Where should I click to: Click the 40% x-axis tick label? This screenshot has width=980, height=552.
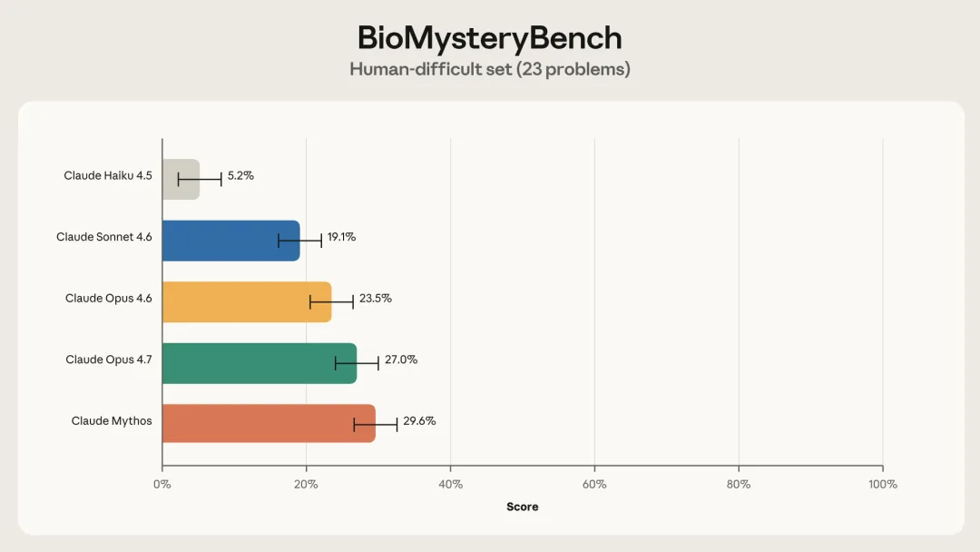click(x=450, y=485)
